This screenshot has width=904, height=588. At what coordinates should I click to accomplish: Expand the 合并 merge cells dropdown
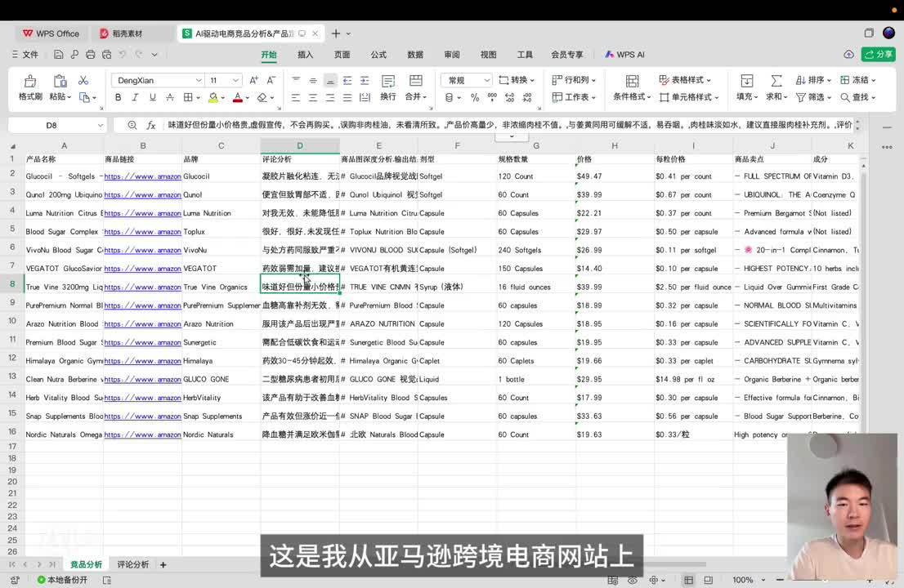(x=424, y=96)
